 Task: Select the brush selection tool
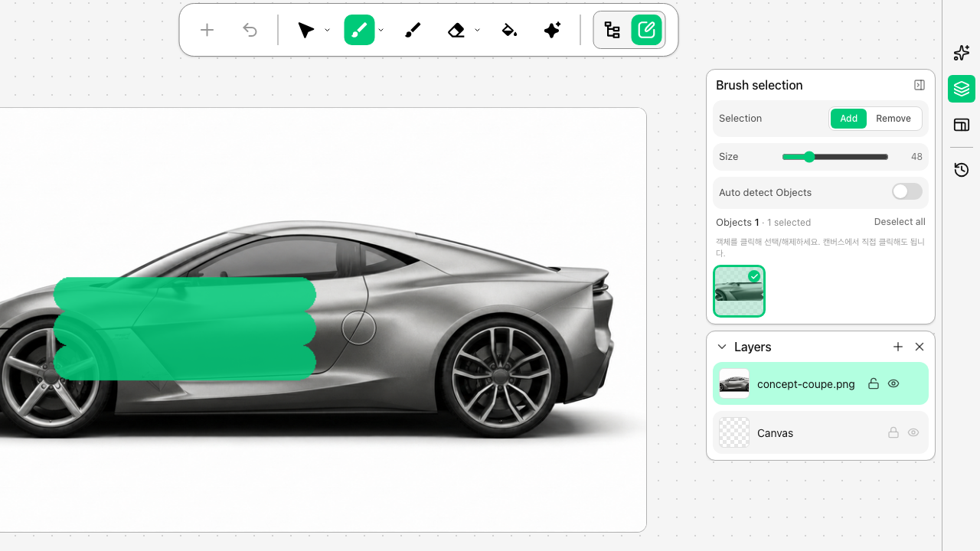tap(360, 30)
